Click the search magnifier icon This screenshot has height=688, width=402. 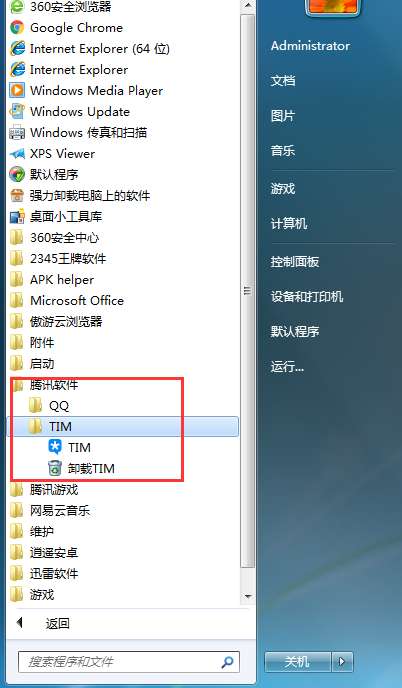coord(227,662)
